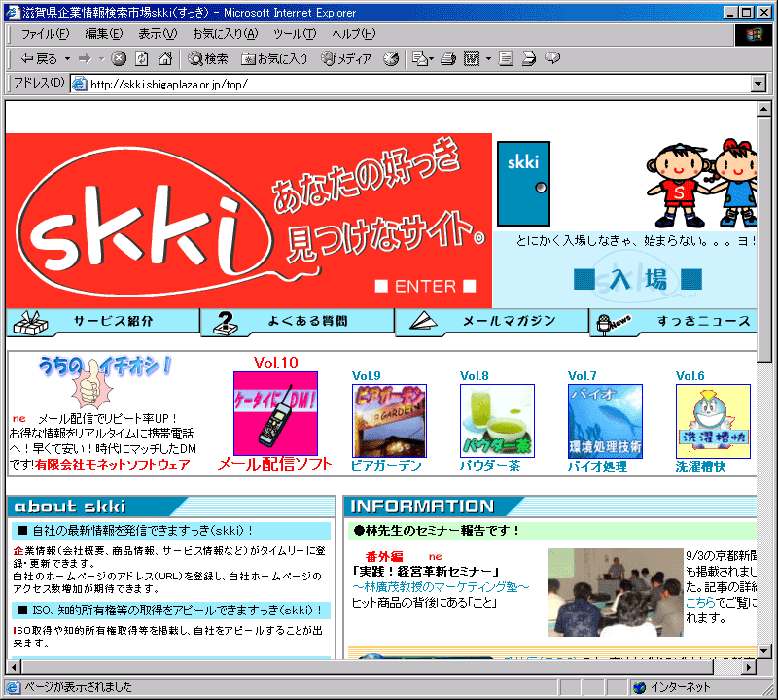Open the メール配信ソフト link
This screenshot has height=700, width=778.
click(x=275, y=464)
